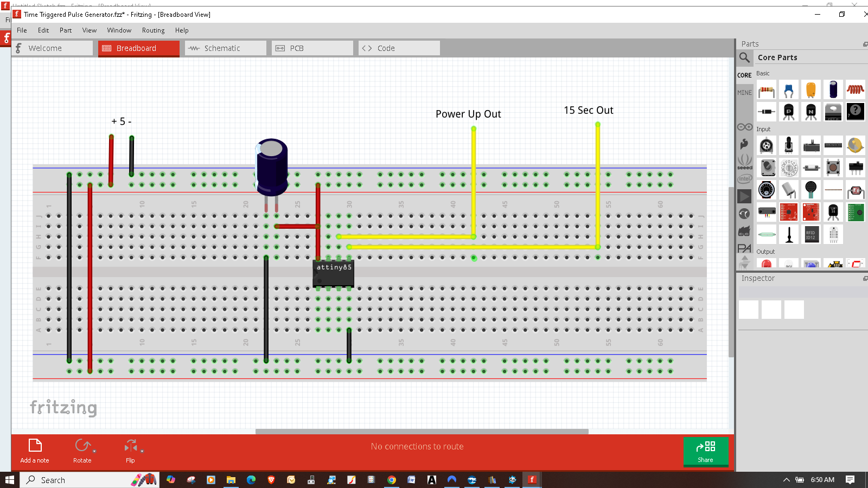Click Add a note button
Image resolution: width=868 pixels, height=488 pixels.
pyautogui.click(x=35, y=451)
